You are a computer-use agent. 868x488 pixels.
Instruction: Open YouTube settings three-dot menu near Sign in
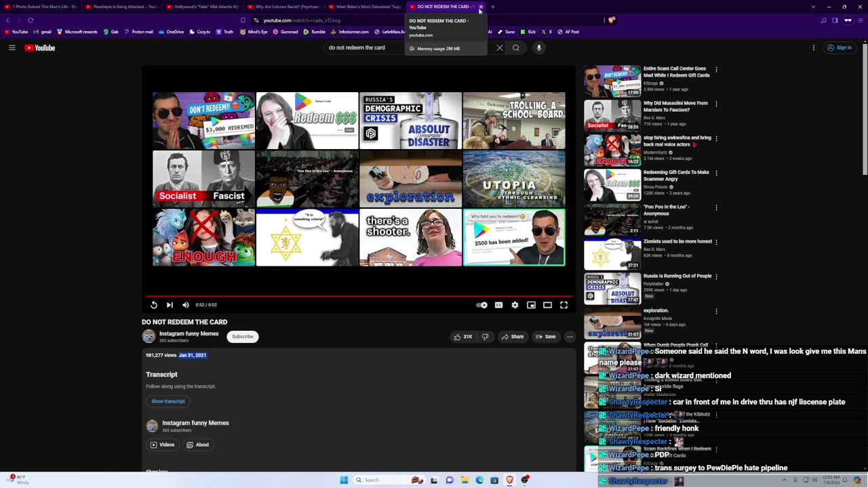point(814,47)
